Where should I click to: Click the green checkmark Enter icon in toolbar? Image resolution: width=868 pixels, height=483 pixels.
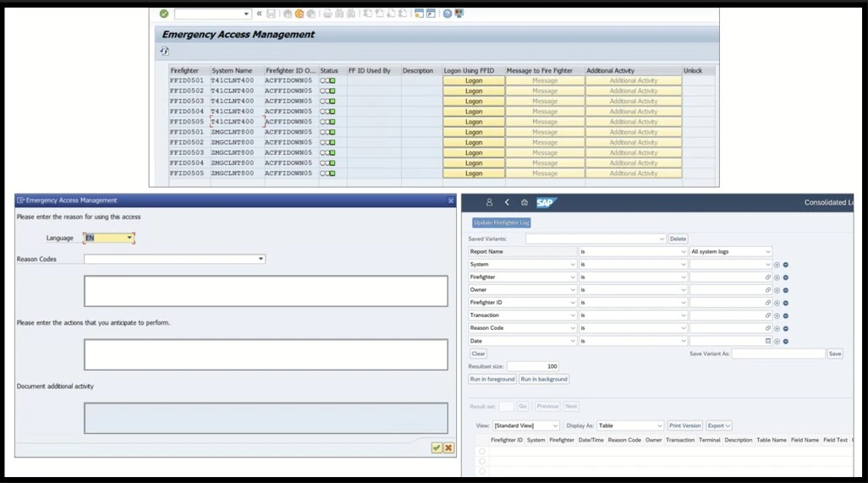164,14
